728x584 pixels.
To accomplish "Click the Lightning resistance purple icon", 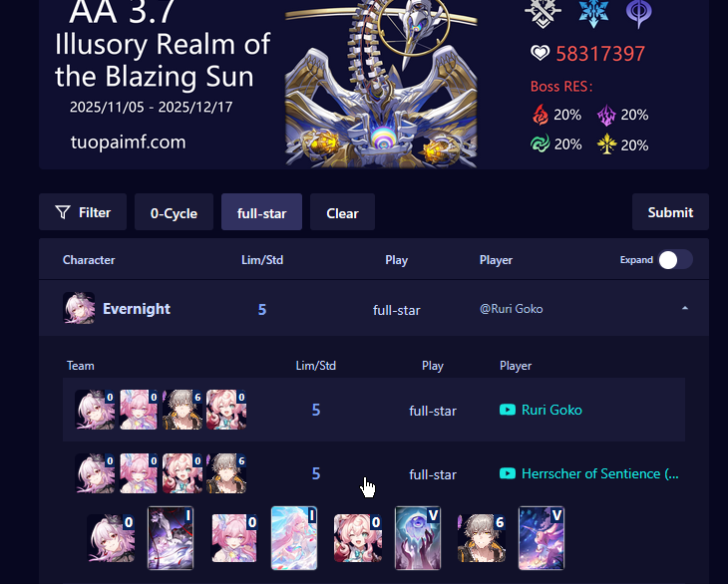I will pyautogui.click(x=606, y=116).
